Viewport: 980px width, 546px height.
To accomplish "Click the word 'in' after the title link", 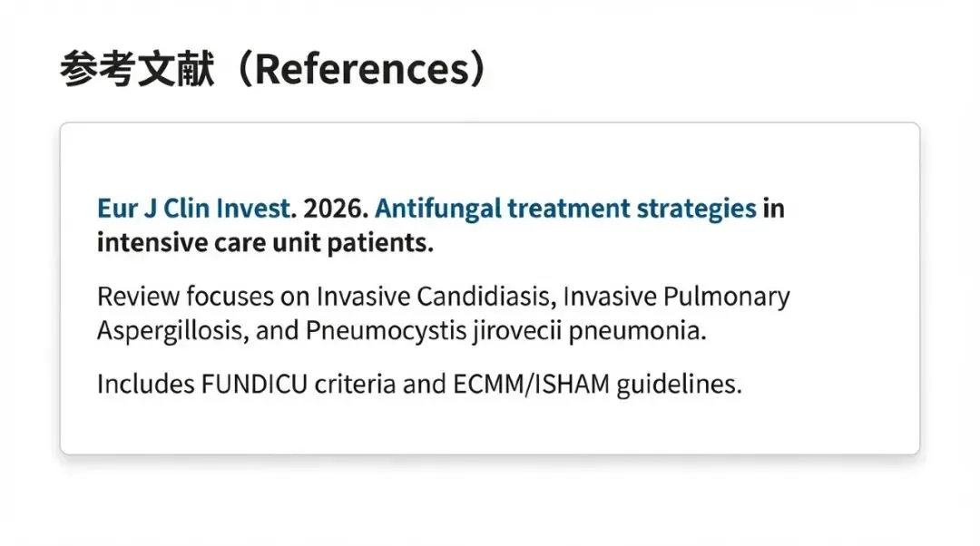I will (x=774, y=209).
